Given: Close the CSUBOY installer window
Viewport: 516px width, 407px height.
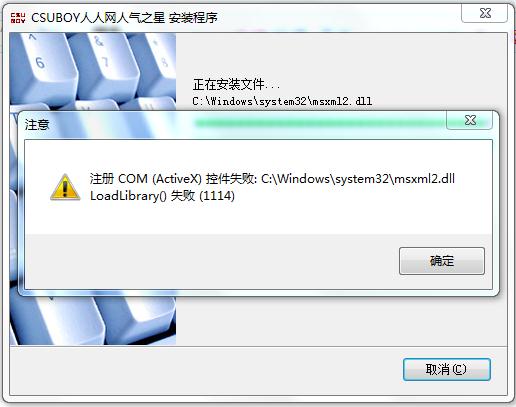Looking at the screenshot, I should 485,13.
